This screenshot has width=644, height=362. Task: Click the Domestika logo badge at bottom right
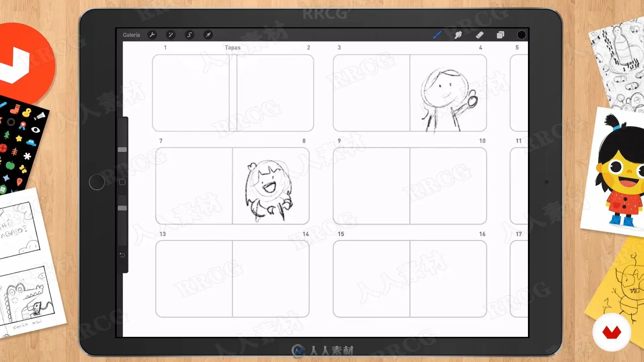pyautogui.click(x=611, y=332)
